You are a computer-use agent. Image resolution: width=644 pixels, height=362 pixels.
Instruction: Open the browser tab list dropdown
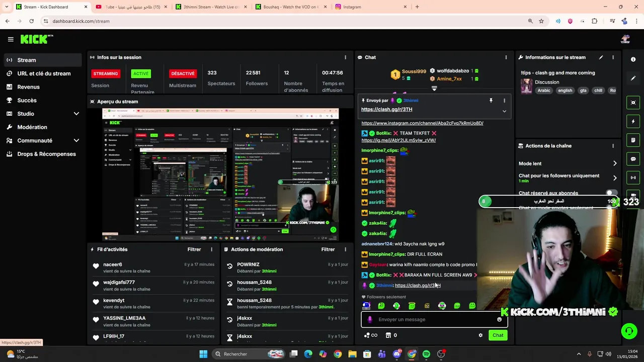coord(7,7)
